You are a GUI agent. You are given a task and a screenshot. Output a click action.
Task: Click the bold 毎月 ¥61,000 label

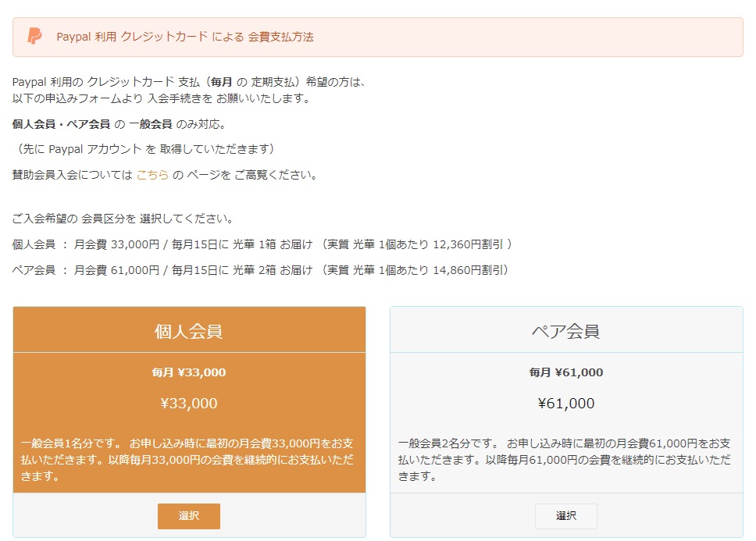tap(565, 372)
